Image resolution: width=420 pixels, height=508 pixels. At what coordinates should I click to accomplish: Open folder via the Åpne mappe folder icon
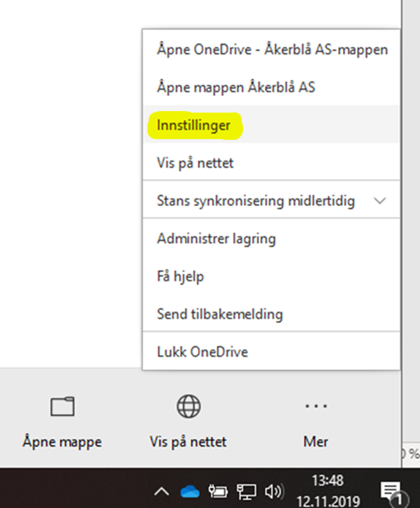(62, 406)
